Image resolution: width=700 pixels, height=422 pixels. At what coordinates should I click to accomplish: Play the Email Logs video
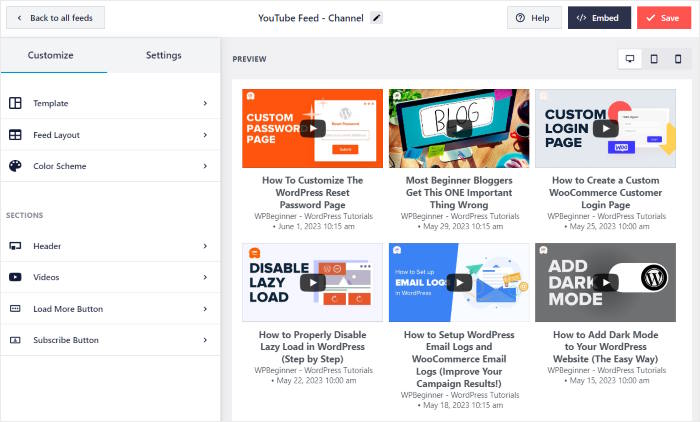459,283
